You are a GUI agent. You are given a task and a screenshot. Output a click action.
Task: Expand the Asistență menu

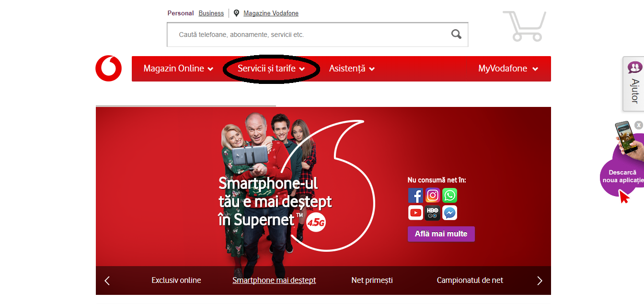[352, 69]
